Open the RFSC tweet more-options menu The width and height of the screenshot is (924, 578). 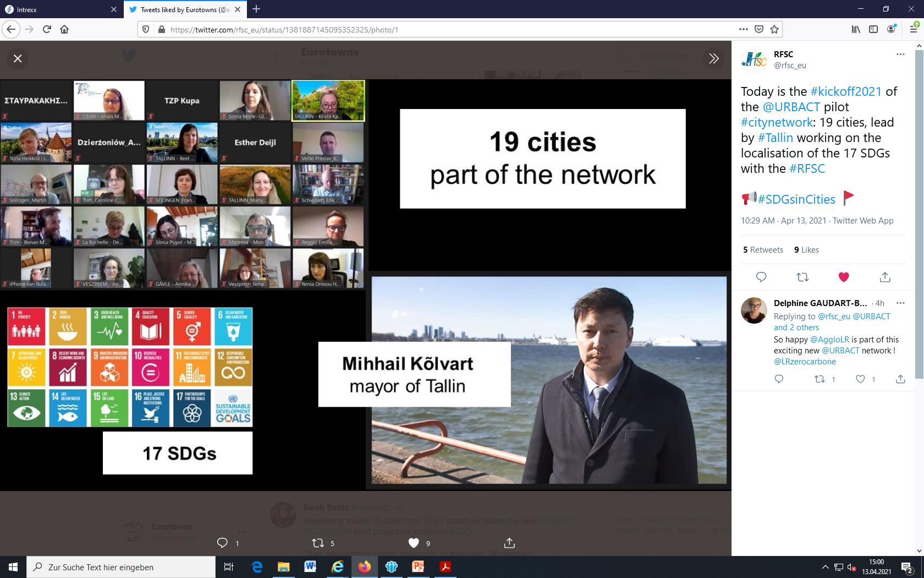pos(900,54)
